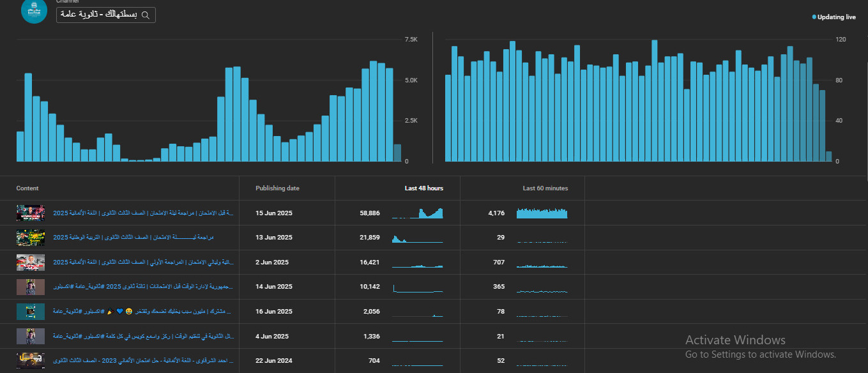Click the 707 last-60-minutes value
This screenshot has width=868, height=373.
pos(499,262)
